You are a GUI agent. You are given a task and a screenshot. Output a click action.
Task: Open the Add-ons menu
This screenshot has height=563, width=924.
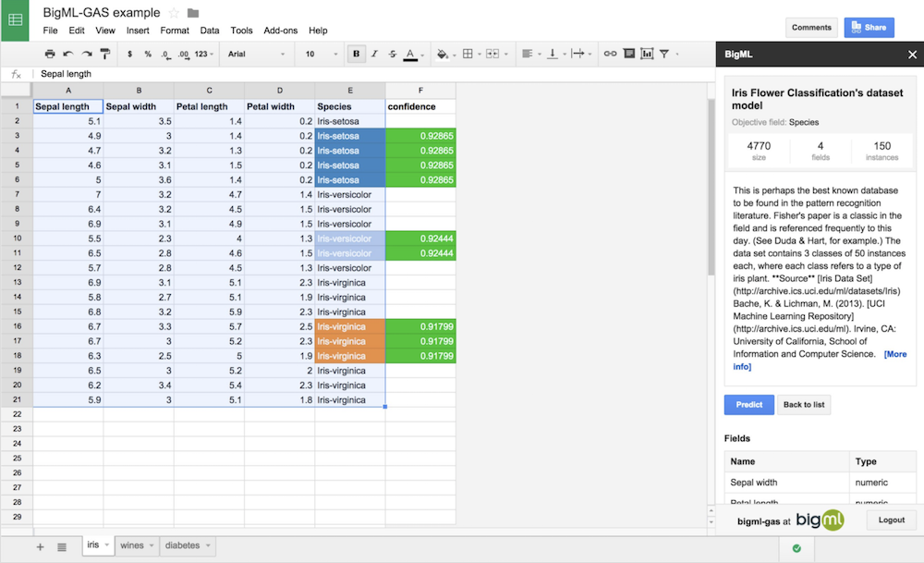point(280,31)
